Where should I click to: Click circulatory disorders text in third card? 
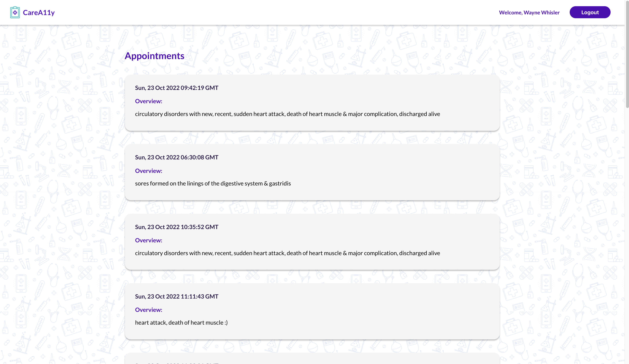click(287, 253)
